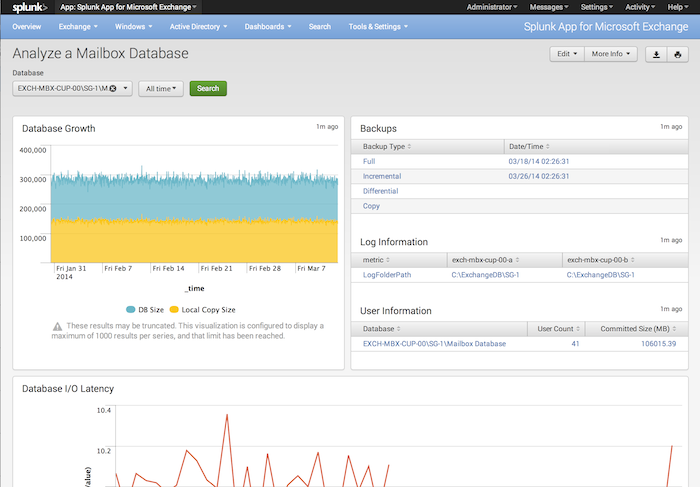
Task: Open the Activity menu
Action: pos(640,7)
